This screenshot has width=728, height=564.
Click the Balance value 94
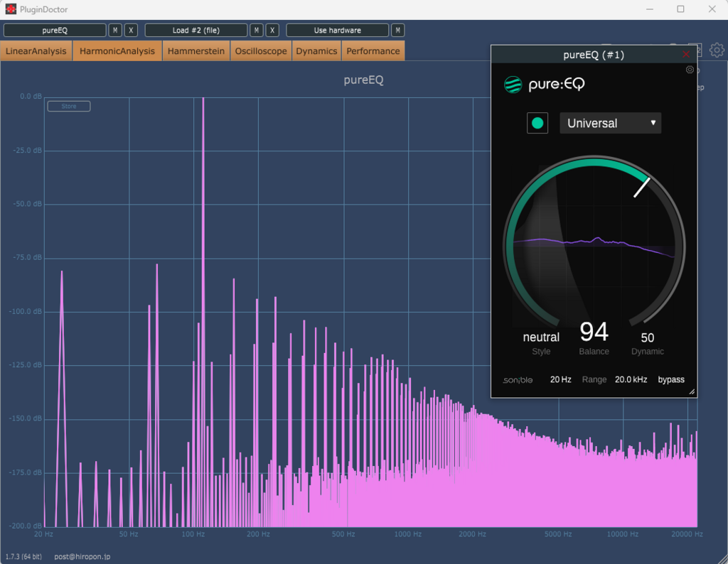[x=594, y=332]
